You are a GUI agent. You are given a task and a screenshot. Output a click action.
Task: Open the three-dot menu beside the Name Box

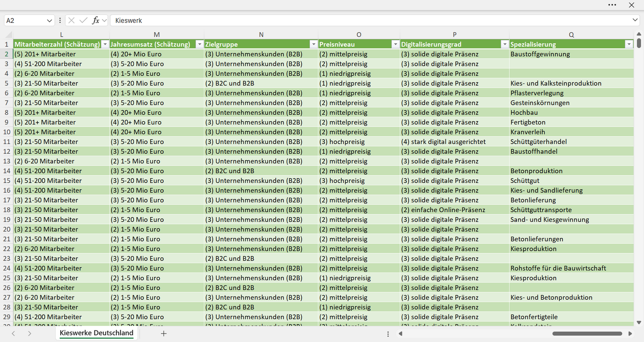[60, 21]
